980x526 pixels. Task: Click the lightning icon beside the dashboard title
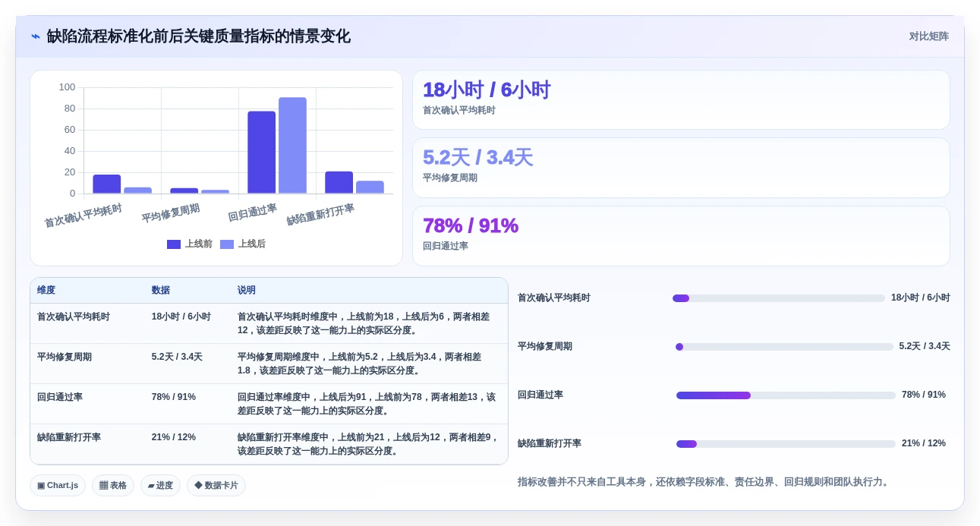[36, 36]
